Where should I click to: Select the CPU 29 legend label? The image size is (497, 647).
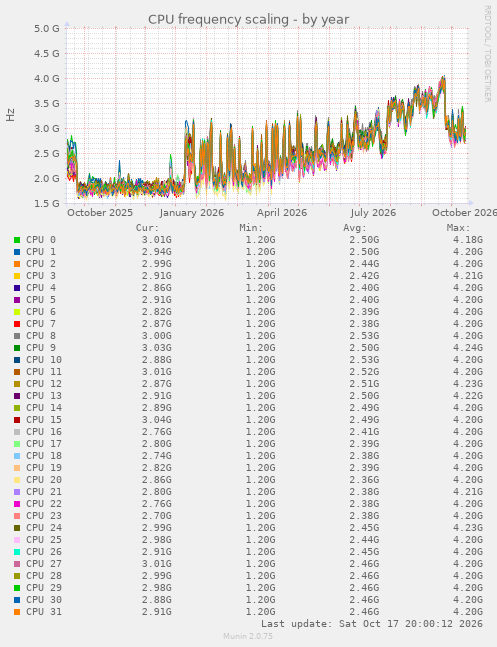[44, 587]
